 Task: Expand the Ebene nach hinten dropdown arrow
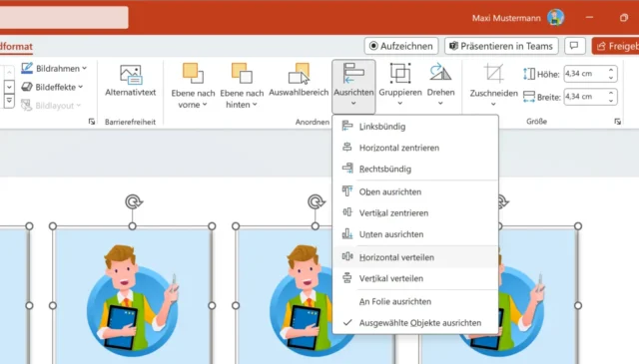(x=255, y=105)
